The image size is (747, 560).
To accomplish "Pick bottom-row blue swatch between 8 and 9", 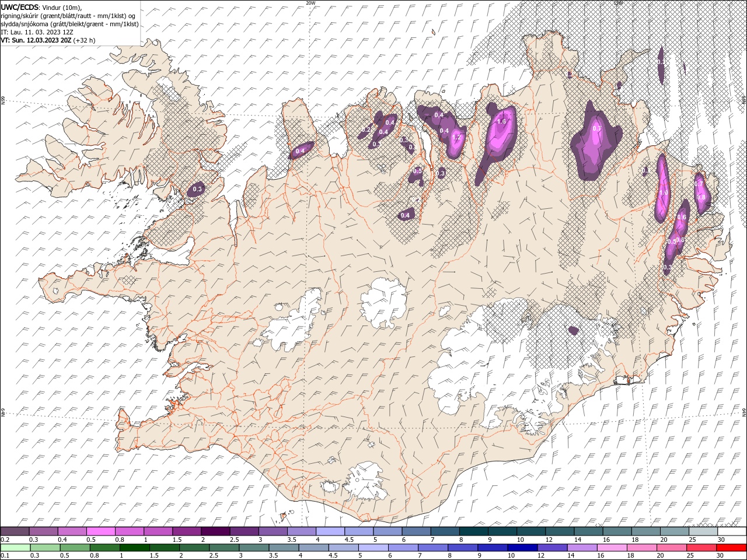I will [463, 547].
